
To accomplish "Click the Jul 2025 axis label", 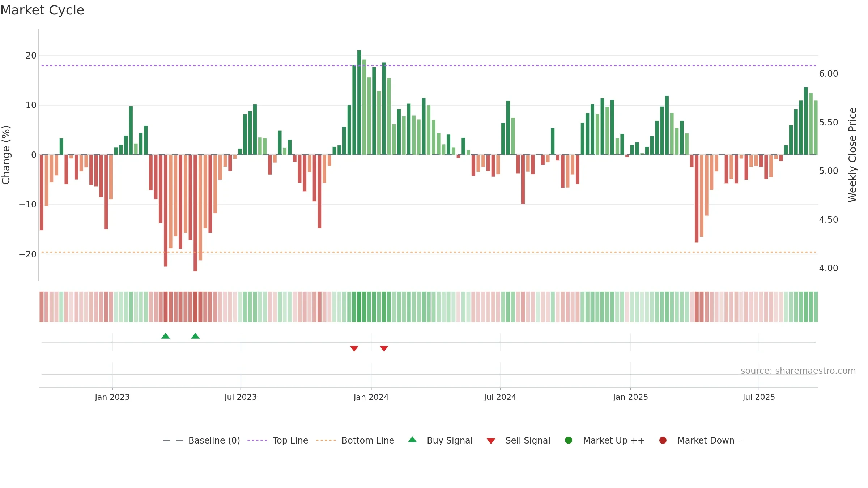I will pyautogui.click(x=759, y=397).
